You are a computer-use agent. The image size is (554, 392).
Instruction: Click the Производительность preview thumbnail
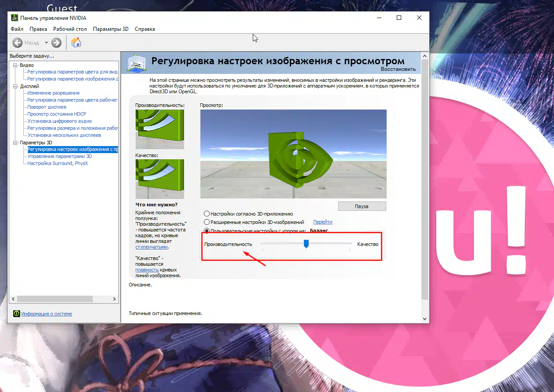pos(159,129)
